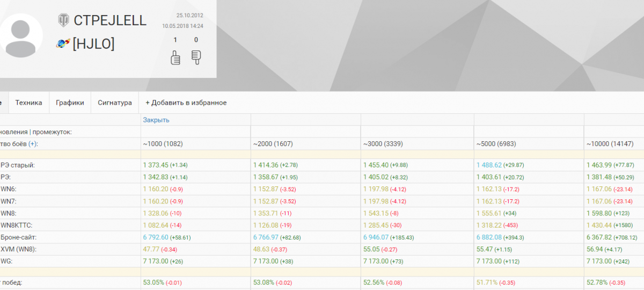This screenshot has height=290, width=644.
Task: Click the [HJLO] clan tag
Action: click(x=93, y=44)
